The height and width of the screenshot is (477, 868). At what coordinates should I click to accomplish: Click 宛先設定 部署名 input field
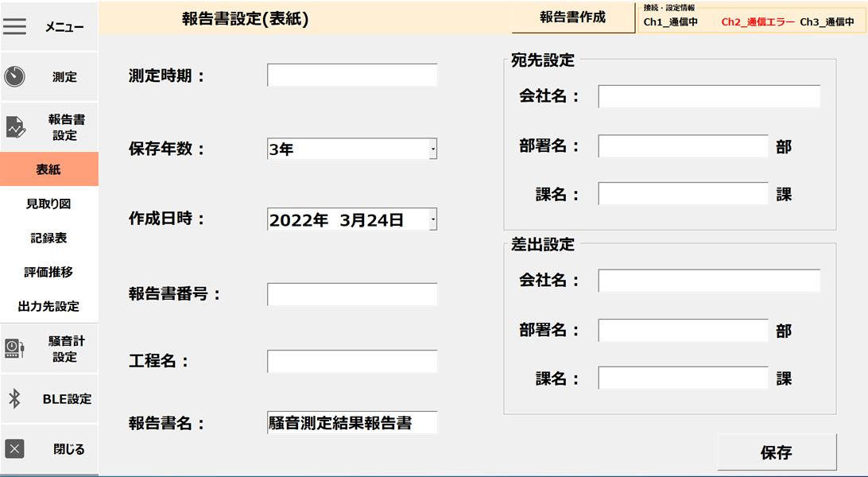point(683,146)
